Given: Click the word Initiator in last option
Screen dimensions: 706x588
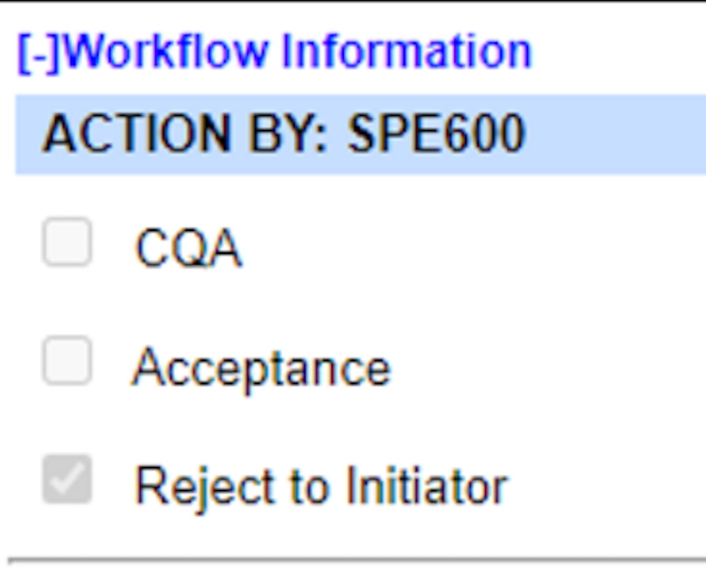Looking at the screenshot, I should point(426,485).
